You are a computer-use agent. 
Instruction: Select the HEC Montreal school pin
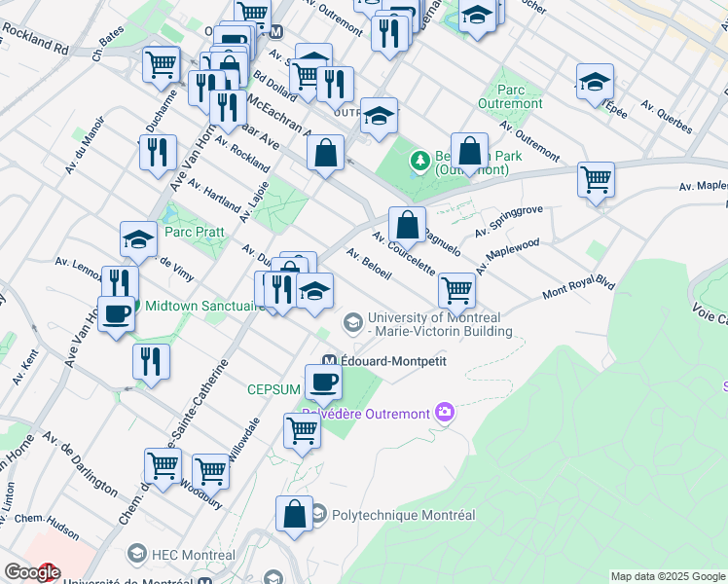click(x=136, y=554)
